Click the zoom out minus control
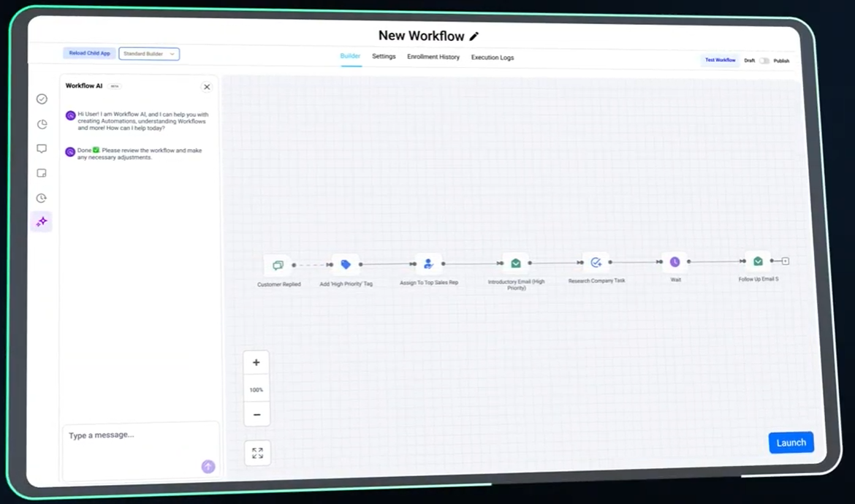Image resolution: width=855 pixels, height=504 pixels. (x=256, y=414)
